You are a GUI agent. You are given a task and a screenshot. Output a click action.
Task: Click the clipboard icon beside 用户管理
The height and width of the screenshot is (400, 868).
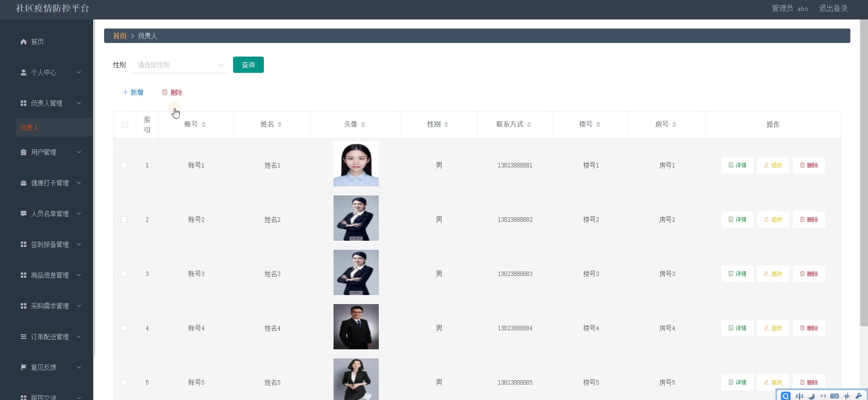coord(24,152)
